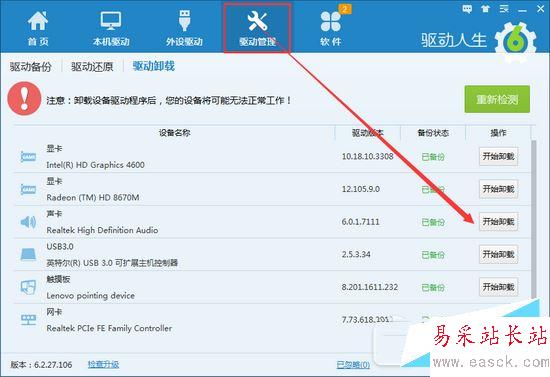
Task: Click the 软件 tab notification badge 2
Action: (345, 9)
